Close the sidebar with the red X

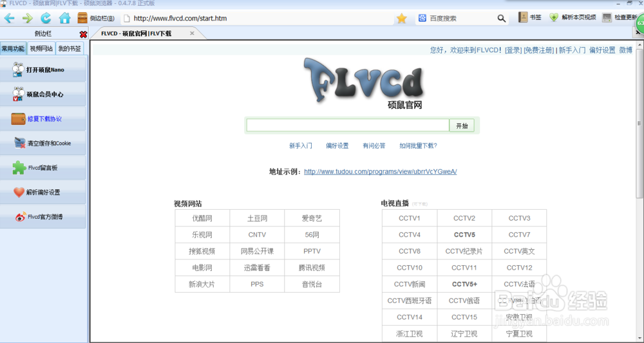click(83, 34)
